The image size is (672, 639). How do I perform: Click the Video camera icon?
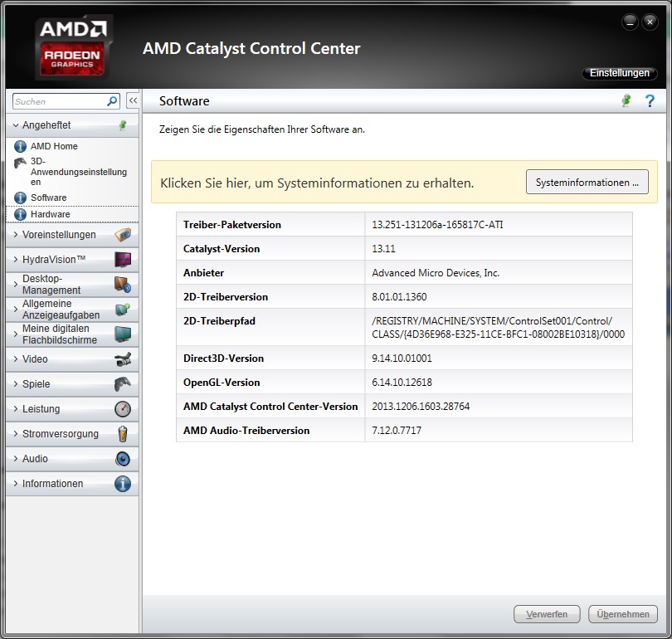tap(123, 359)
